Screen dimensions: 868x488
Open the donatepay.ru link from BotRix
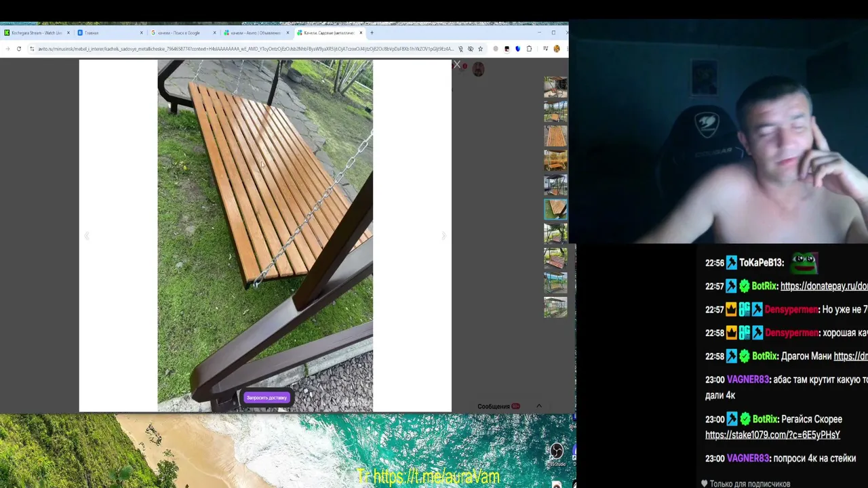point(824,286)
